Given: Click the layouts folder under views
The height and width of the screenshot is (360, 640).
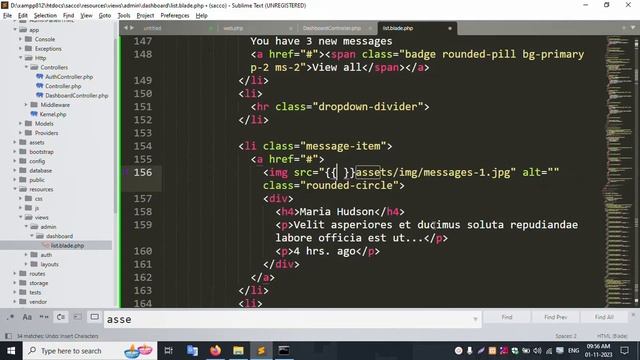Looking at the screenshot, I should [49, 264].
